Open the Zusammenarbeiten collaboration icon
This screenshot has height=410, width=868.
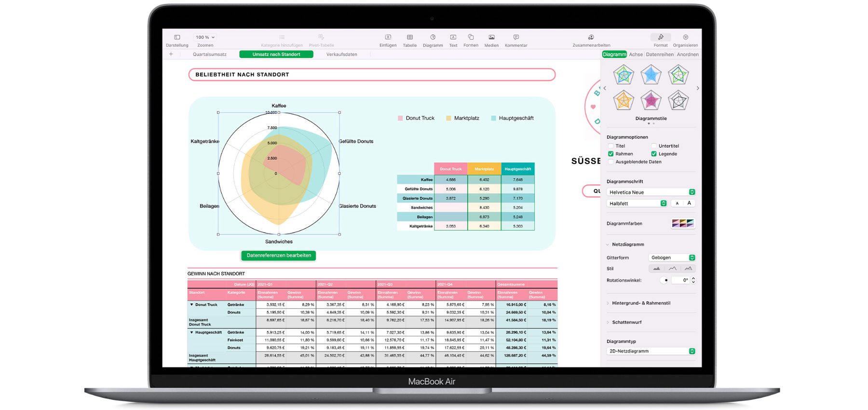click(x=591, y=38)
